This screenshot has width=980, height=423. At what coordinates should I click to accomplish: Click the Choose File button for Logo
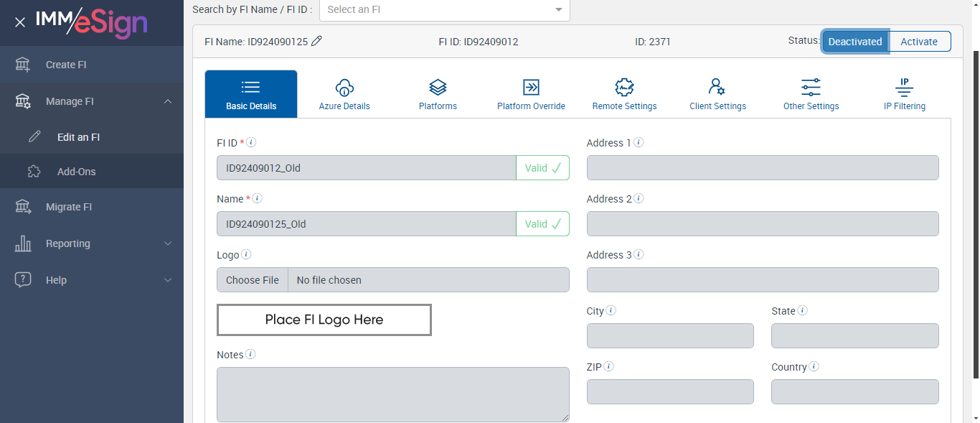tap(253, 280)
